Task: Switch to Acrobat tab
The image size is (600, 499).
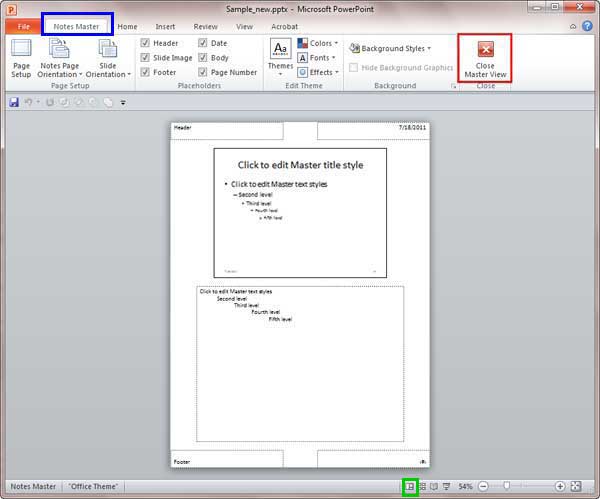Action: click(284, 26)
